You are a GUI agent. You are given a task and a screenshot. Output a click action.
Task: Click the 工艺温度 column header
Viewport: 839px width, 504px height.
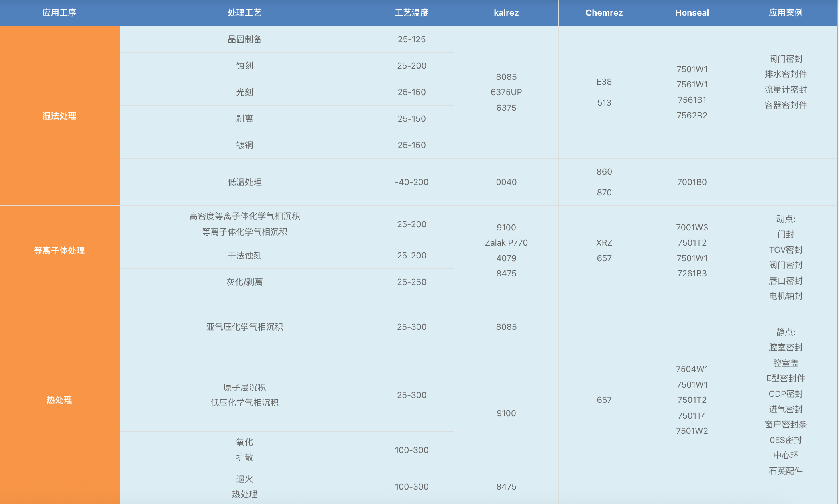(x=411, y=13)
